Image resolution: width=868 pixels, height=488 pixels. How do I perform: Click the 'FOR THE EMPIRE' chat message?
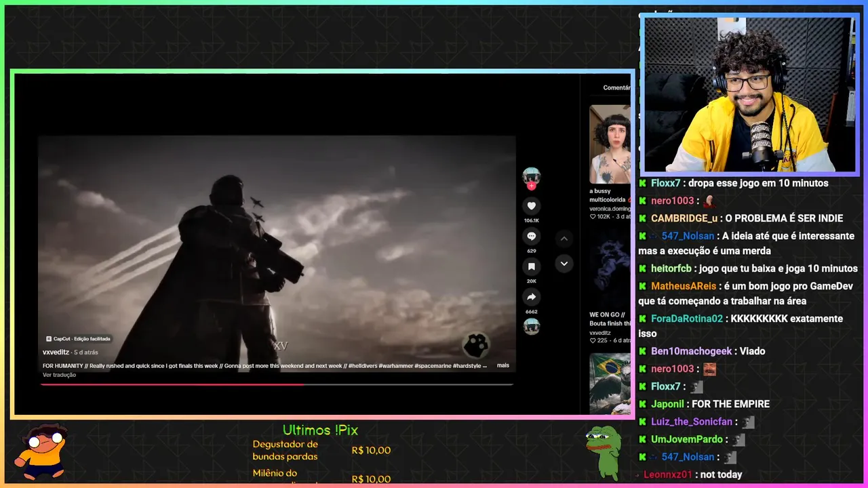point(730,404)
